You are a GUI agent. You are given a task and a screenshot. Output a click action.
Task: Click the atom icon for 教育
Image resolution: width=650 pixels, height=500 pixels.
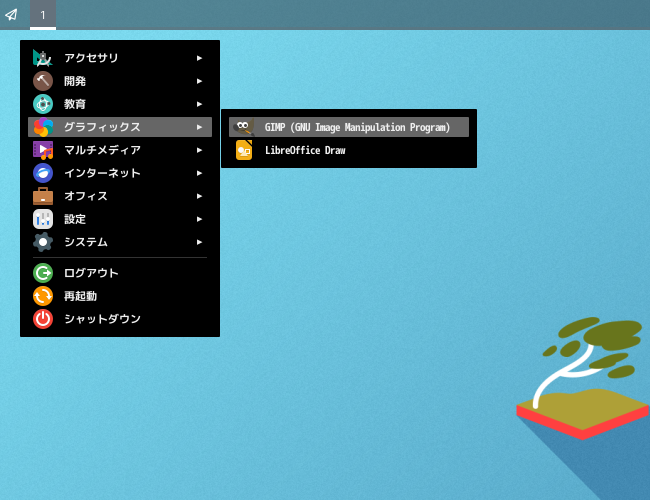[43, 104]
